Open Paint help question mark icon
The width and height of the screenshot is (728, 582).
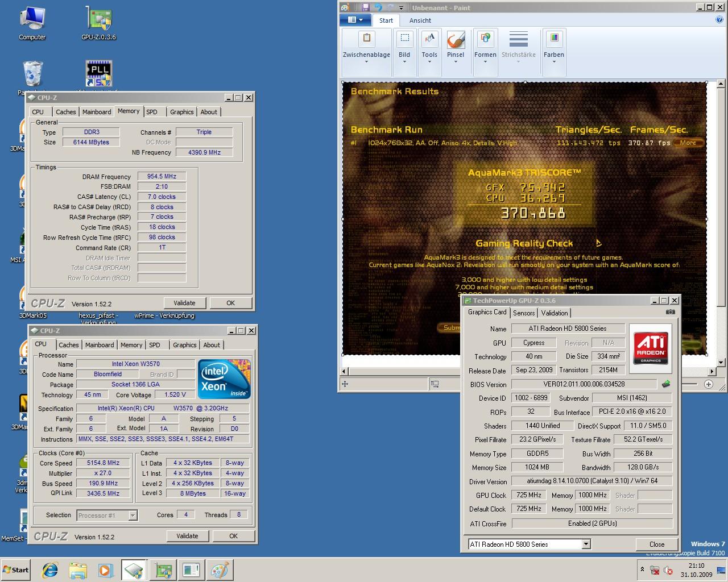(719, 20)
